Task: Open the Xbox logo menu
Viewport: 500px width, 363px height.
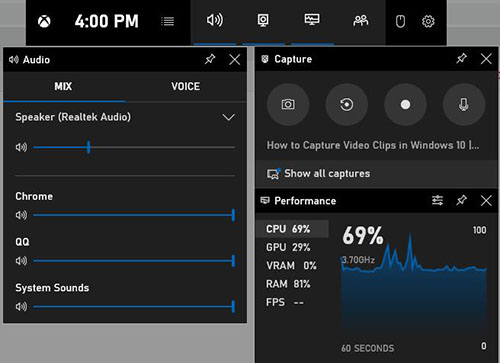Action: pyautogui.click(x=44, y=22)
